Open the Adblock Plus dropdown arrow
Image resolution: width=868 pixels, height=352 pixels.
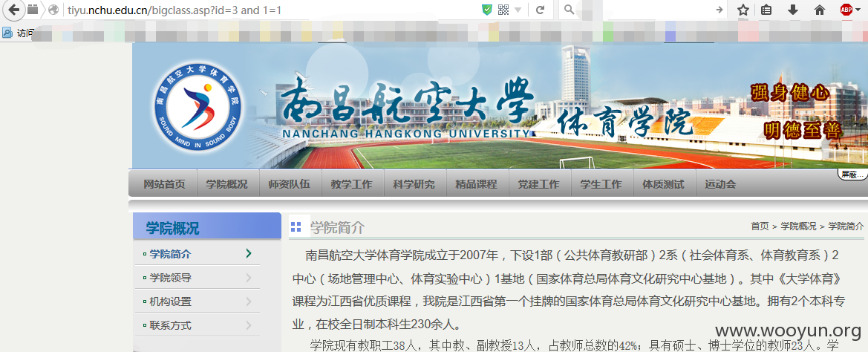coord(858,10)
